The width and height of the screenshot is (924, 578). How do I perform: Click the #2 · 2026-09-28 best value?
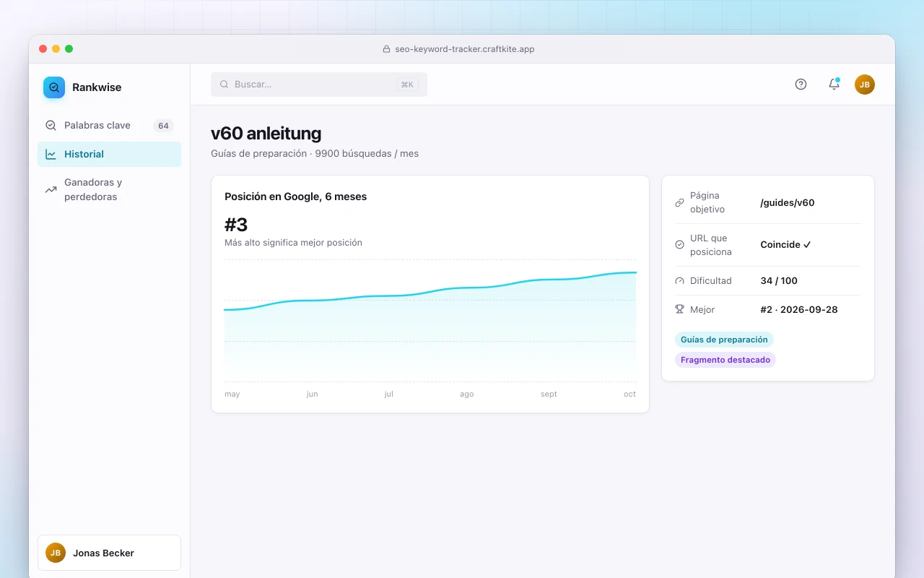[799, 309]
